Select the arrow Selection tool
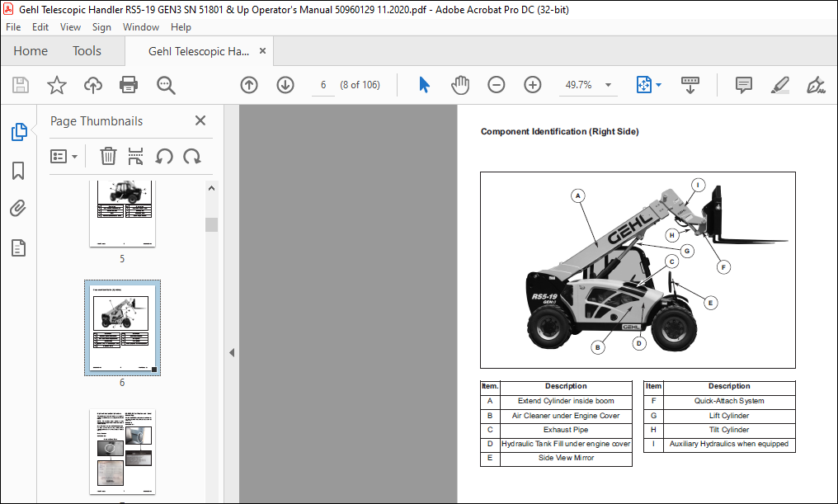Viewport: 838px width, 504px height. click(424, 85)
